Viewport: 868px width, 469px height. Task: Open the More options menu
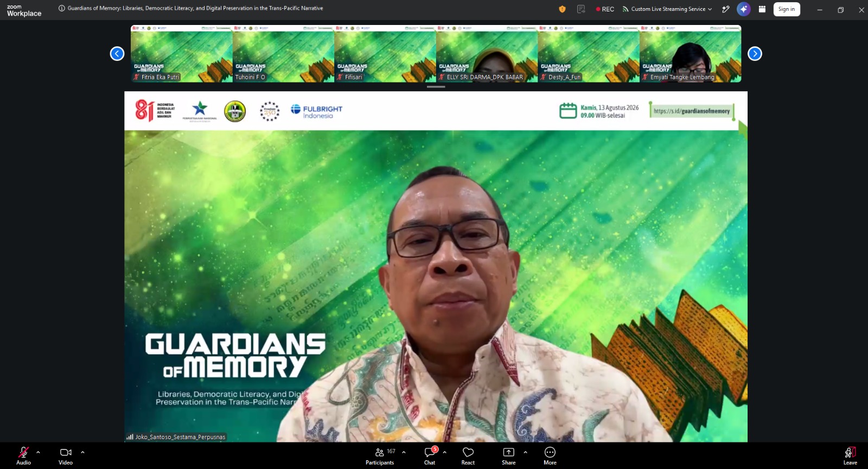550,455
